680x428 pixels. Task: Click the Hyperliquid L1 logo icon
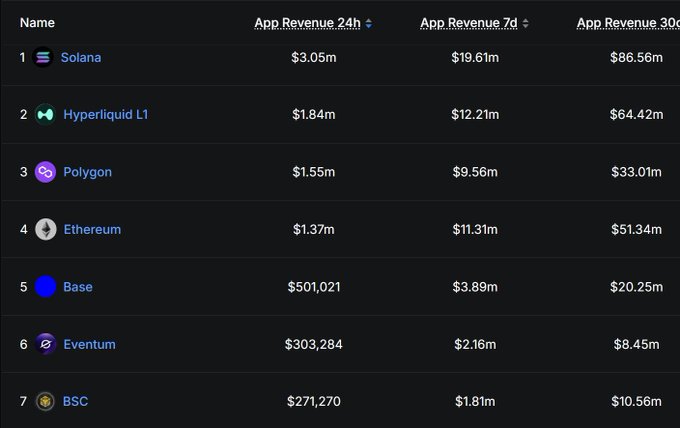[45, 114]
